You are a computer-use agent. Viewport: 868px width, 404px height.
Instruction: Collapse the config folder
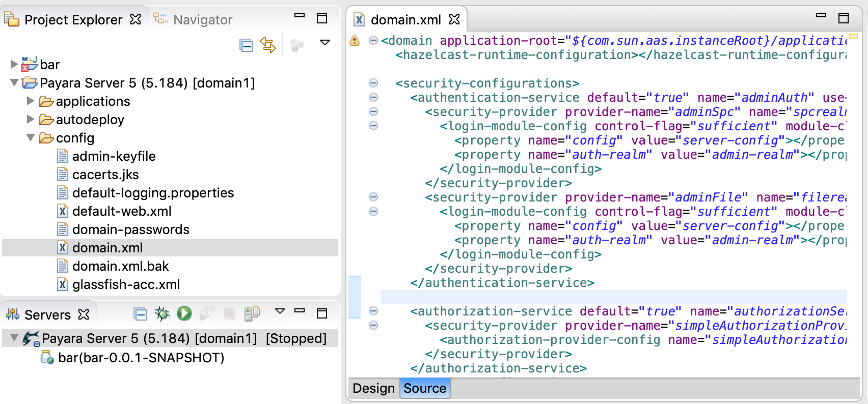31,138
